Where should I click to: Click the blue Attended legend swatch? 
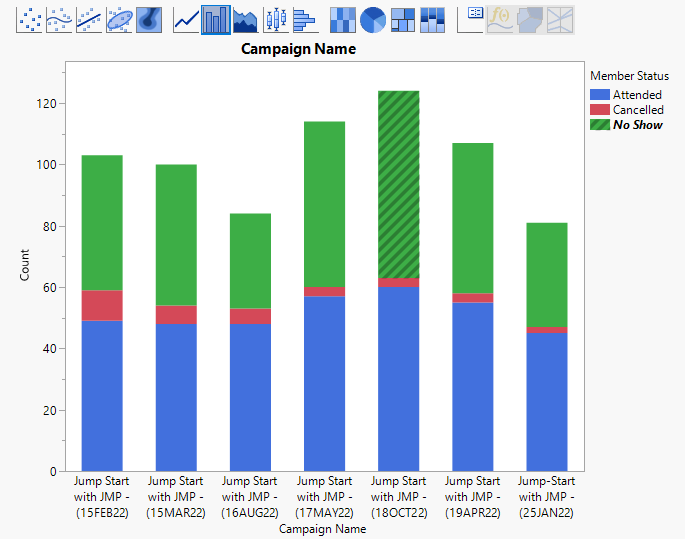coord(600,95)
